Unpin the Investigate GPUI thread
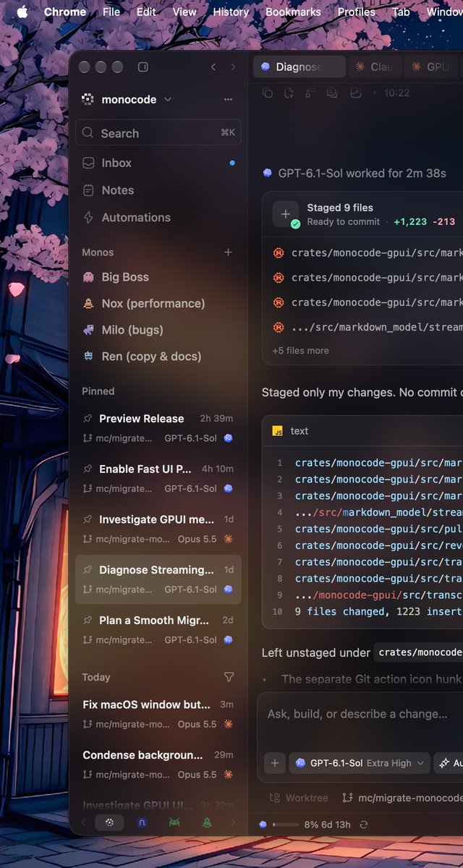The width and height of the screenshot is (463, 868). click(88, 519)
